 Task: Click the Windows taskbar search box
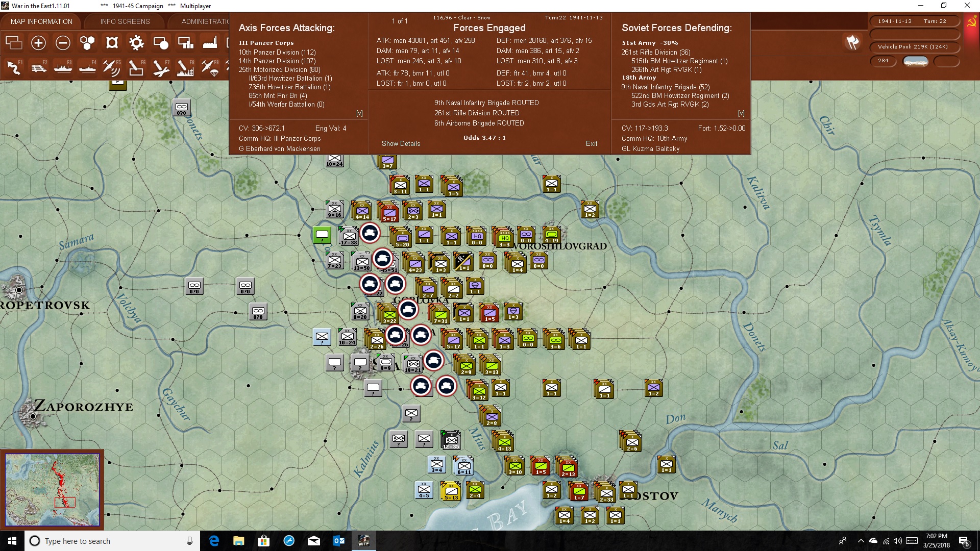coord(112,541)
